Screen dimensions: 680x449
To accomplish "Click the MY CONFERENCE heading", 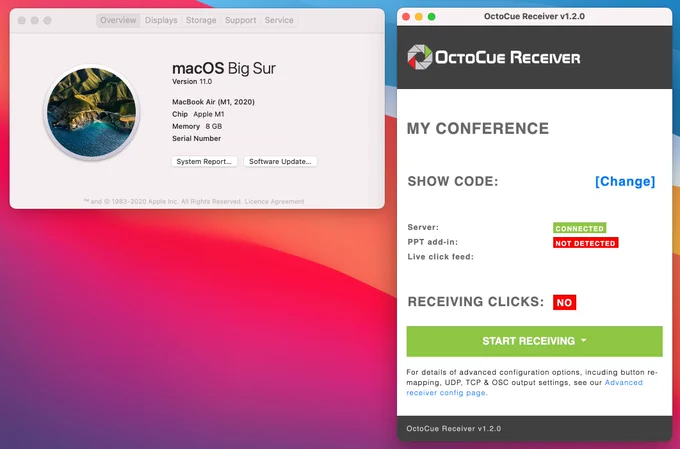I will (478, 128).
